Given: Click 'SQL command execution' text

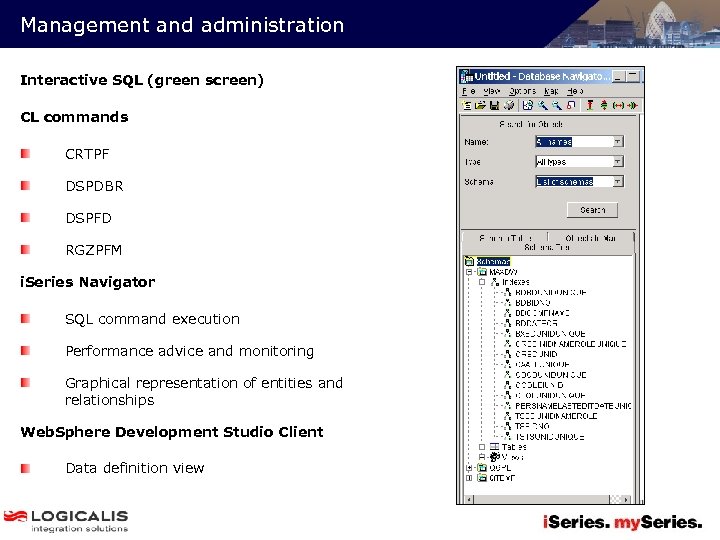Looking at the screenshot, I should [152, 319].
